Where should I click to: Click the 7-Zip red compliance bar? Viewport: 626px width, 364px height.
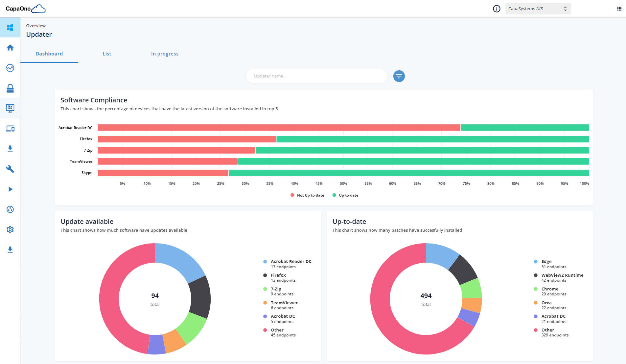coord(176,150)
